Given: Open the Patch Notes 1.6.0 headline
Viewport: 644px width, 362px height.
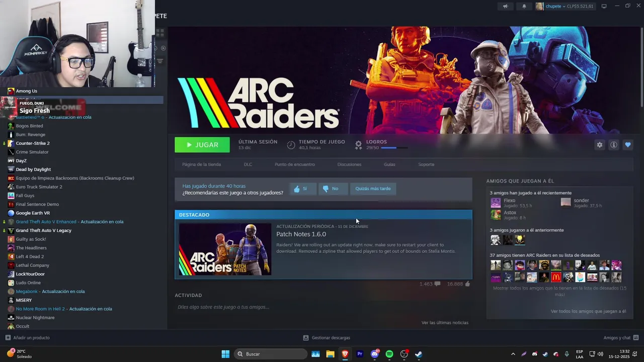Looking at the screenshot, I should [x=301, y=234].
